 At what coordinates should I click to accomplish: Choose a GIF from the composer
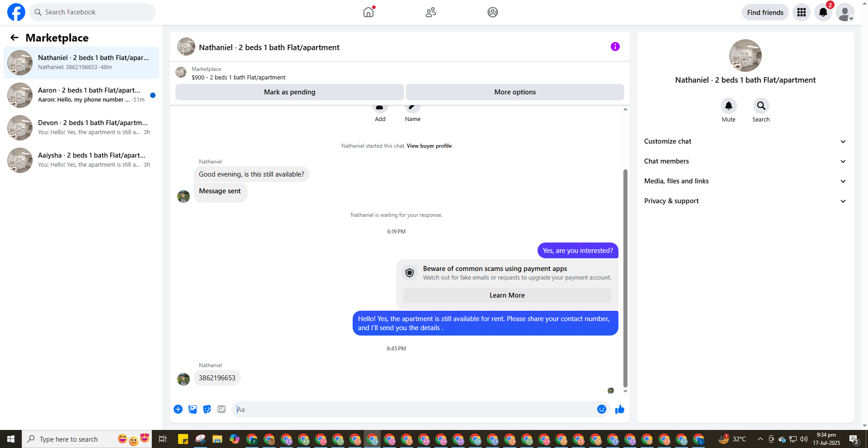tap(222, 409)
